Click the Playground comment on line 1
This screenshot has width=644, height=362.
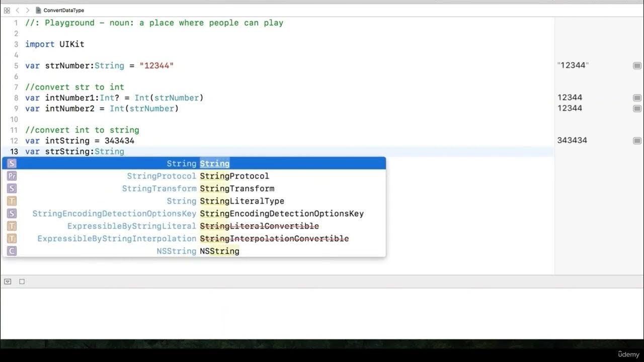tap(154, 23)
